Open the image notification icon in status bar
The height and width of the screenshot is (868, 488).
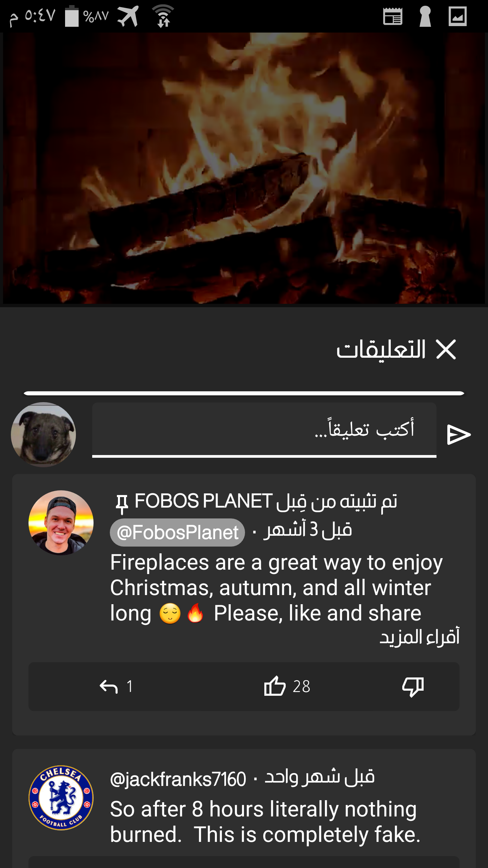click(457, 16)
